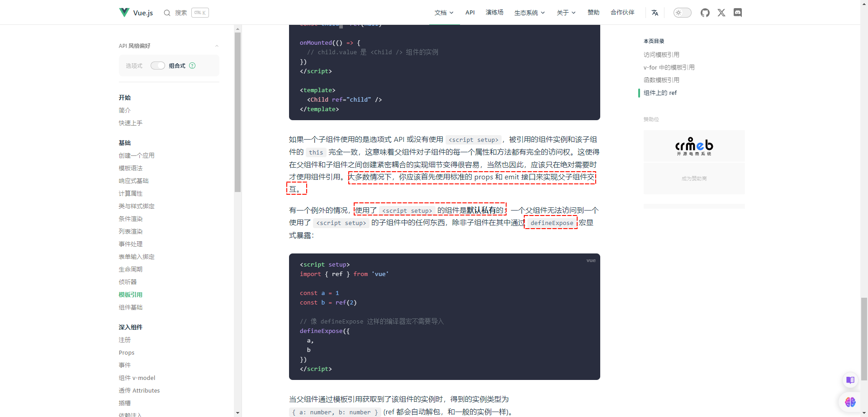This screenshot has width=868, height=417.
Task: Open the API nav item
Action: tap(470, 13)
